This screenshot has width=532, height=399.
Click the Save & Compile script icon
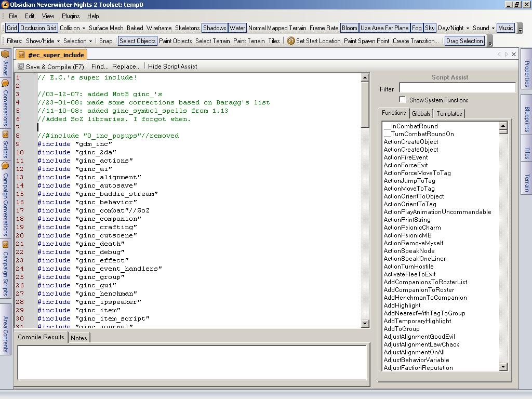click(x=21, y=66)
